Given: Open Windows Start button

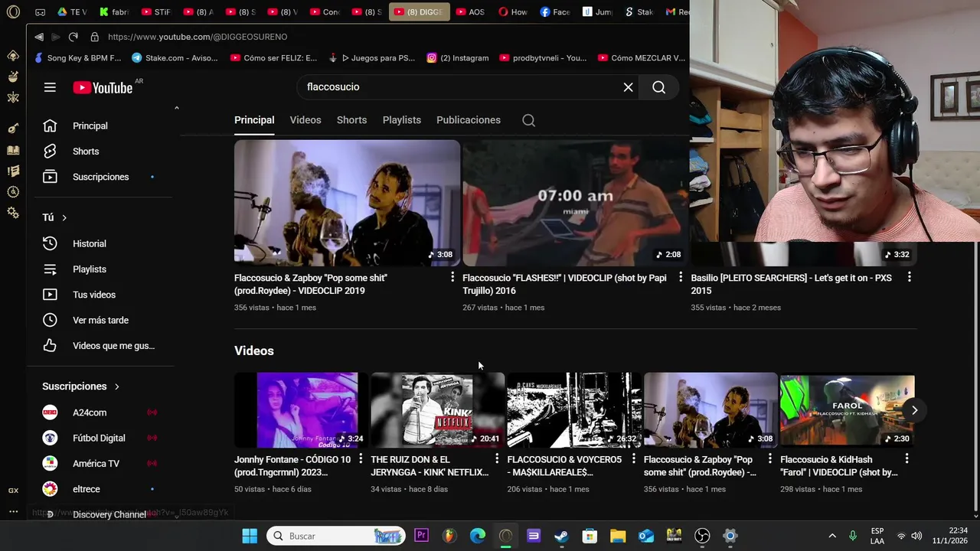Looking at the screenshot, I should click(250, 536).
